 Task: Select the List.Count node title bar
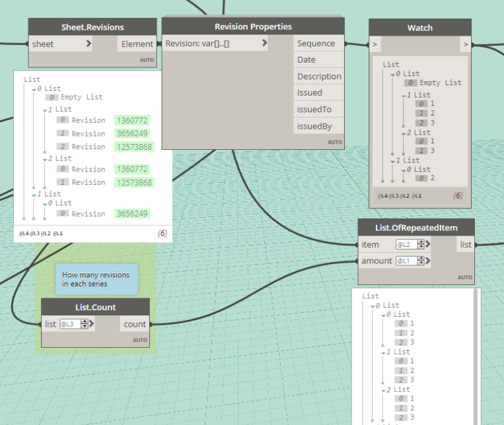click(x=96, y=307)
